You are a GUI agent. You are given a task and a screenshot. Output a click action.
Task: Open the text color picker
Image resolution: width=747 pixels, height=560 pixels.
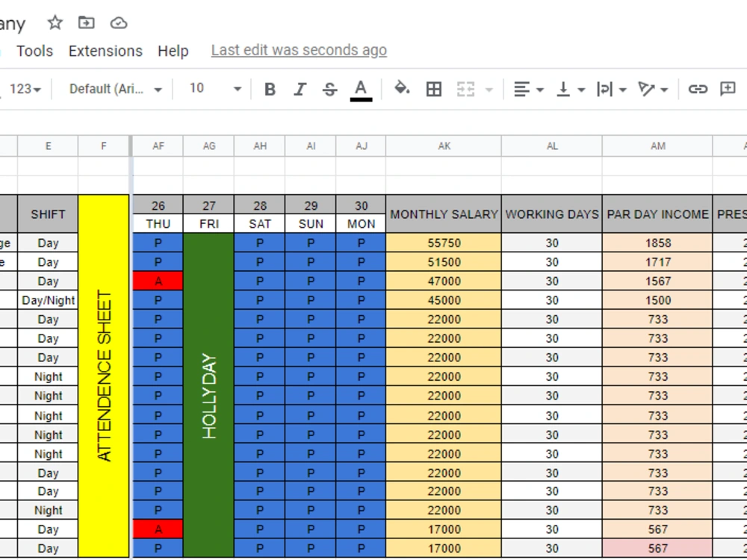point(361,90)
